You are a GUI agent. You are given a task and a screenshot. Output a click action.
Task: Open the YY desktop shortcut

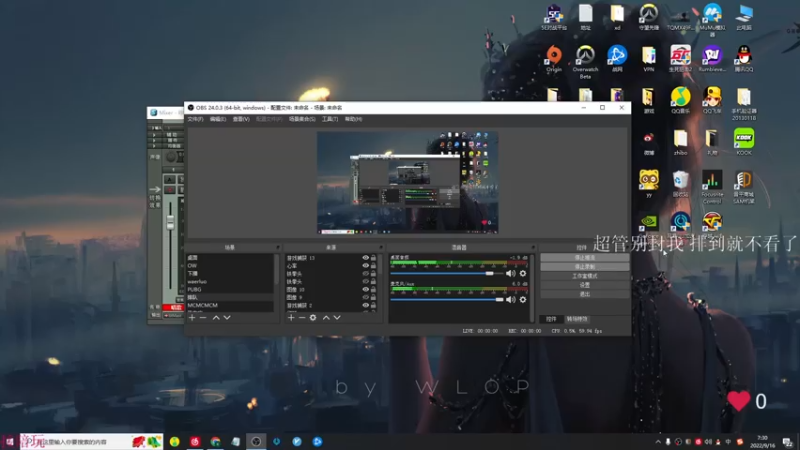click(648, 184)
